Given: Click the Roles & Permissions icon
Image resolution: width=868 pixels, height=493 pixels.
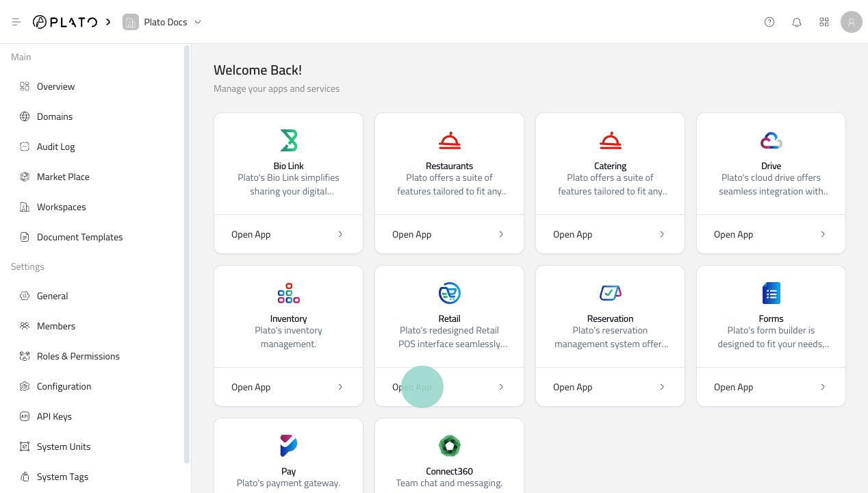Looking at the screenshot, I should coord(25,356).
